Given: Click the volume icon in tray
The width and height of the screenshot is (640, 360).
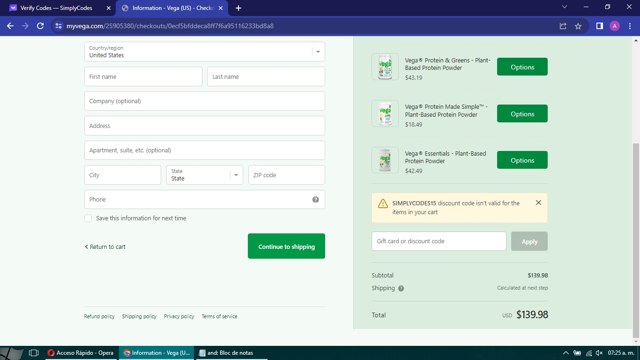Looking at the screenshot, I should (x=599, y=353).
